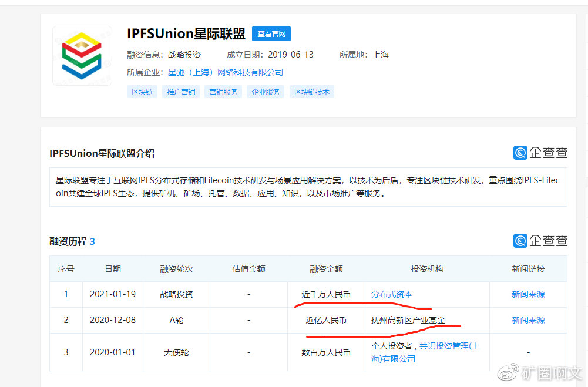Click the 企查查 logo beside the introduction heading

(540, 153)
